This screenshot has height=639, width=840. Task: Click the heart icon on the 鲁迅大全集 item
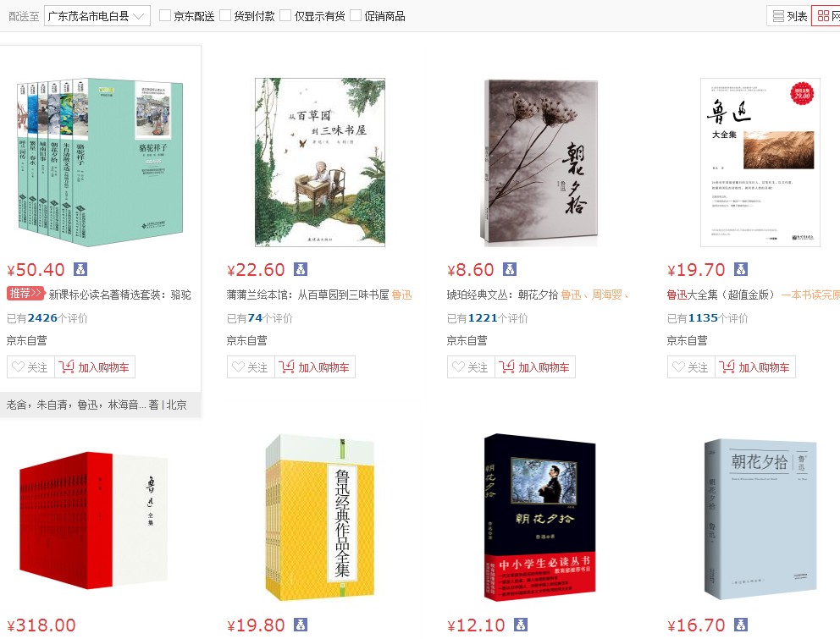679,367
